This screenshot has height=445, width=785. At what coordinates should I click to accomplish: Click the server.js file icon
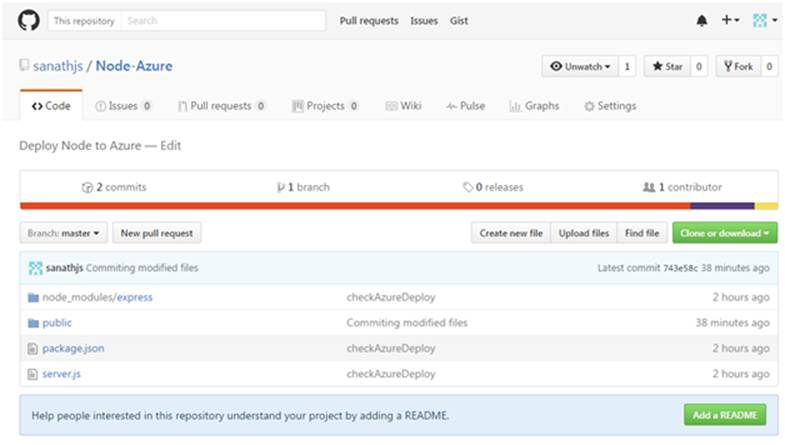click(33, 374)
